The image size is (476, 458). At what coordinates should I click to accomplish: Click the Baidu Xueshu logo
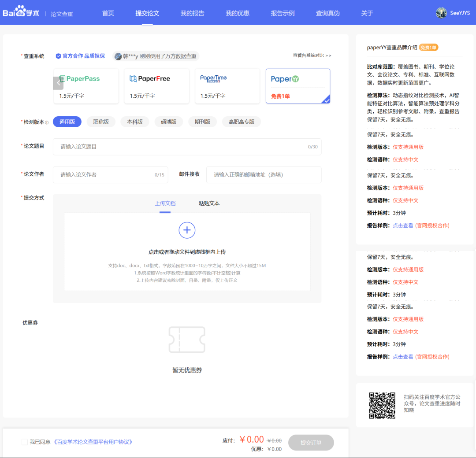click(21, 13)
